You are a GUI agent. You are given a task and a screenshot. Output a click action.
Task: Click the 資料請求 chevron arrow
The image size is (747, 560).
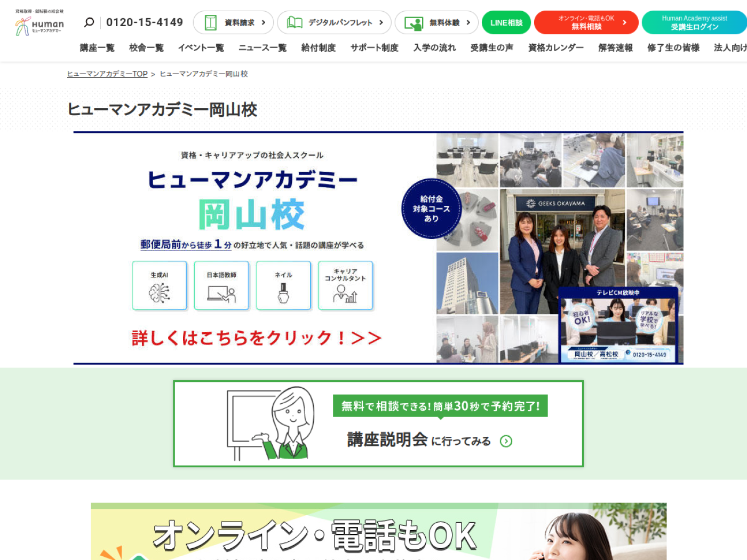(x=264, y=22)
